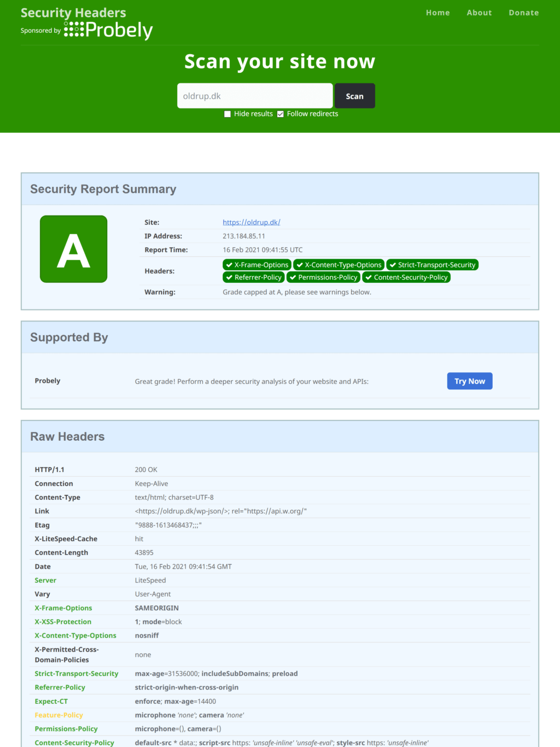Click the X-XSS-Protection raw header name
Screen dimensions: 560x747
coord(63,622)
